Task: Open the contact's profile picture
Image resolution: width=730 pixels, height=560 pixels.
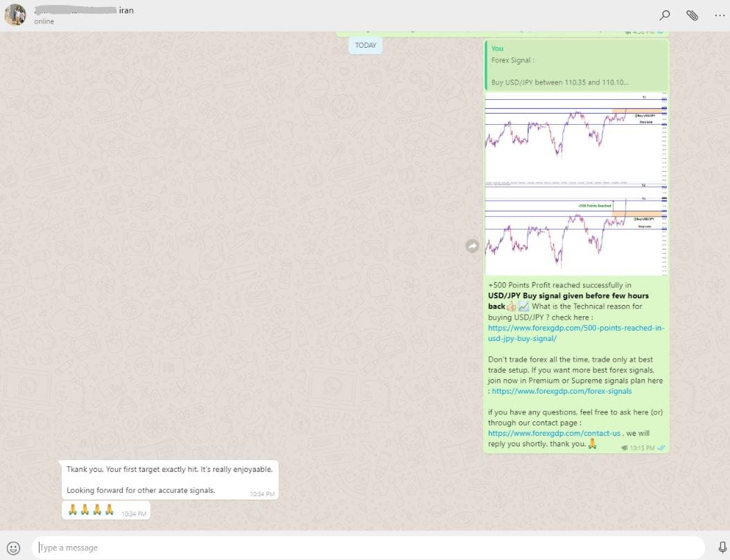Action: point(15,15)
